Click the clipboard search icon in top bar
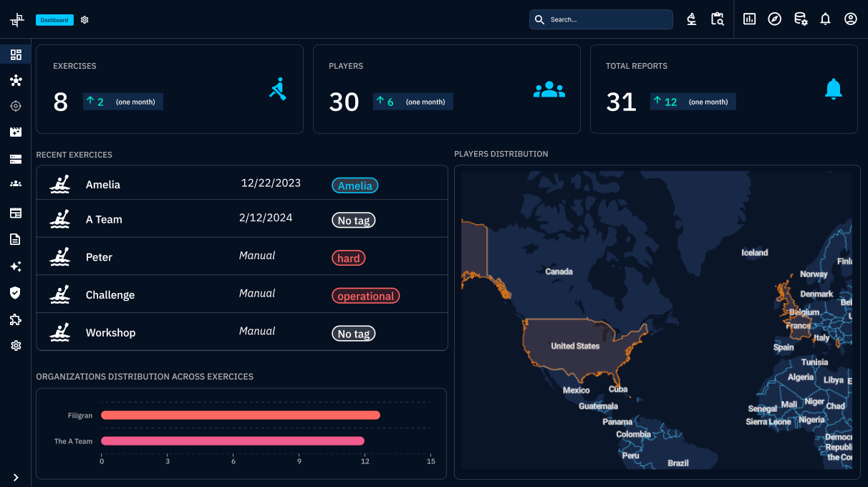 [x=717, y=19]
